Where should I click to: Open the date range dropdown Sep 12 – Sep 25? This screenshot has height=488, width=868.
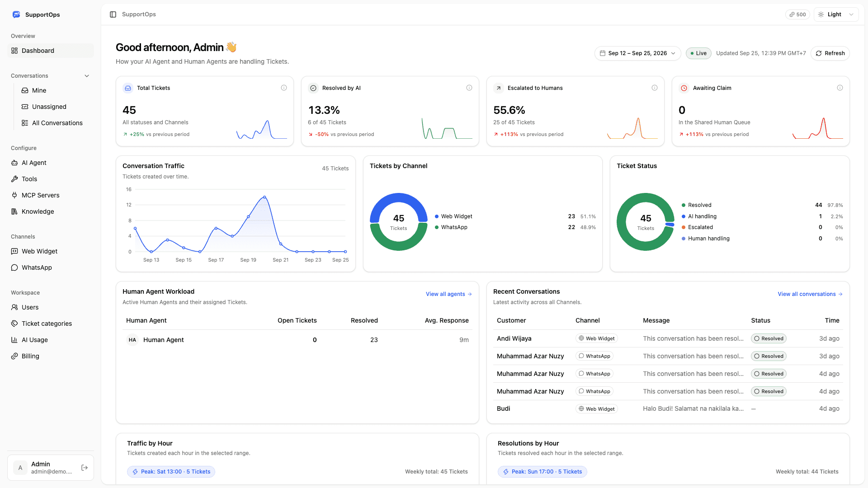pos(637,53)
